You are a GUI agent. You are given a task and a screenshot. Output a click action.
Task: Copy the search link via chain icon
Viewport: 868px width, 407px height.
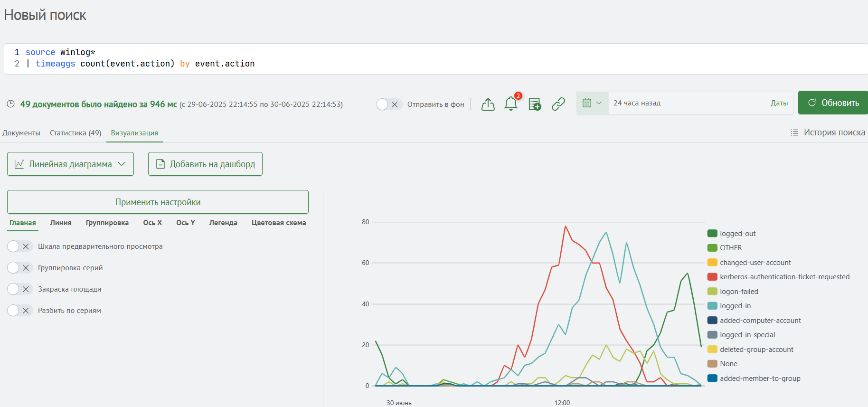point(558,104)
